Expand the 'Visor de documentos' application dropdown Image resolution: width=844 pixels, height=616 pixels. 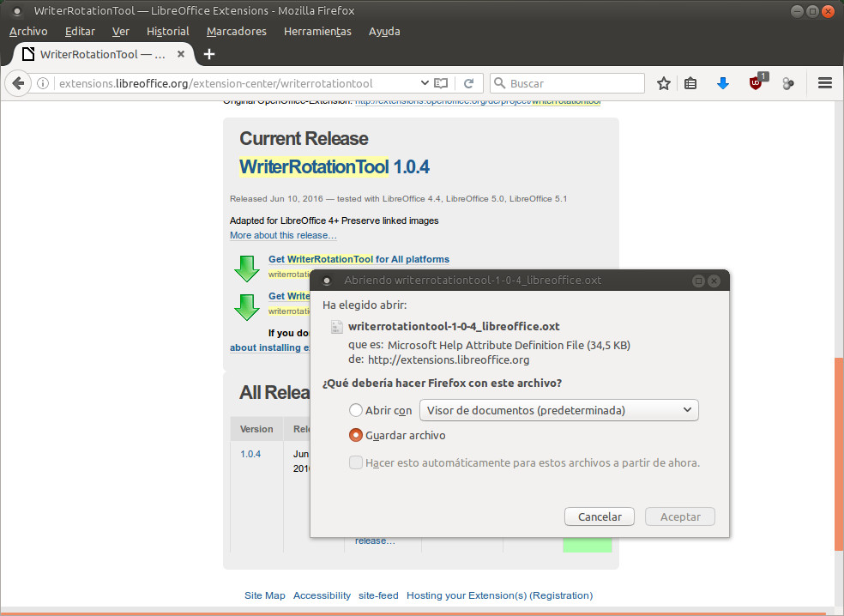[x=558, y=410]
